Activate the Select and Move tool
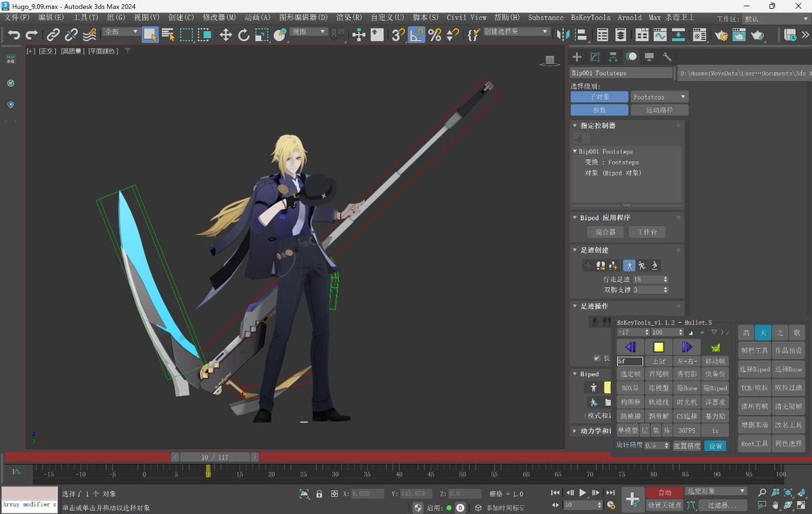Image resolution: width=812 pixels, height=514 pixels. point(226,35)
